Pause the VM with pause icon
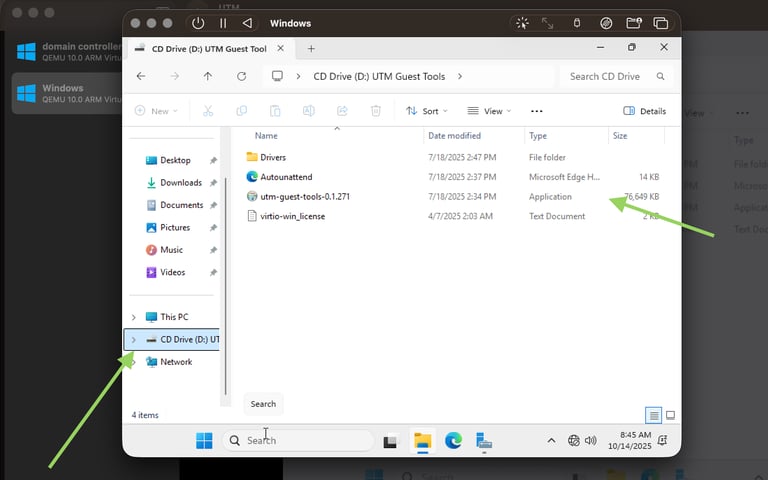Viewport: 768px width, 480px height. [x=223, y=23]
